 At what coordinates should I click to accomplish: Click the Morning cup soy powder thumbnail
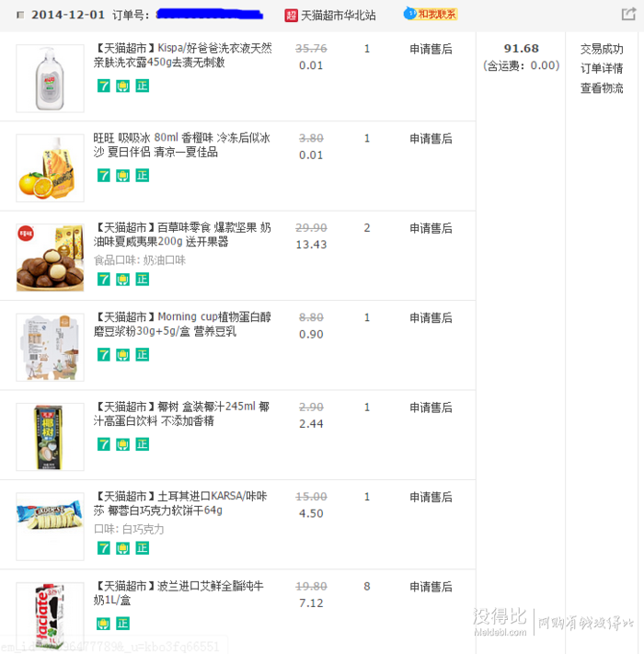[x=50, y=348]
